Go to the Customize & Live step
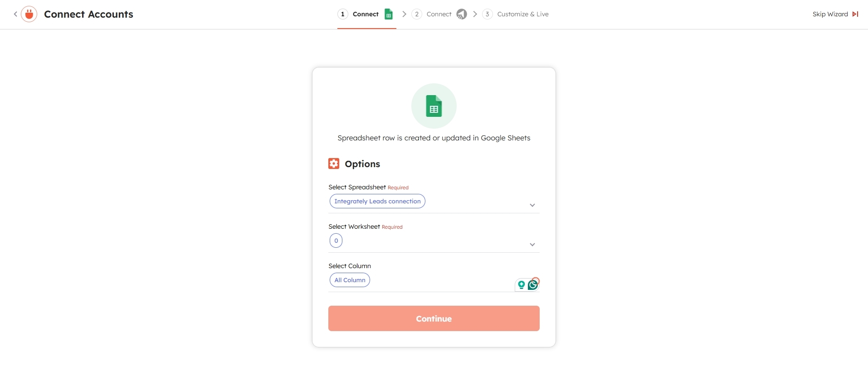The width and height of the screenshot is (868, 380). coord(522,14)
